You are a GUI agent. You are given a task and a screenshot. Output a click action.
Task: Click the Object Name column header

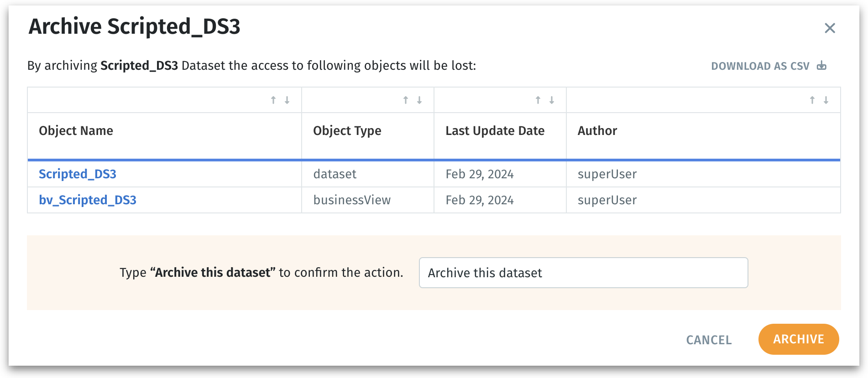click(x=76, y=131)
